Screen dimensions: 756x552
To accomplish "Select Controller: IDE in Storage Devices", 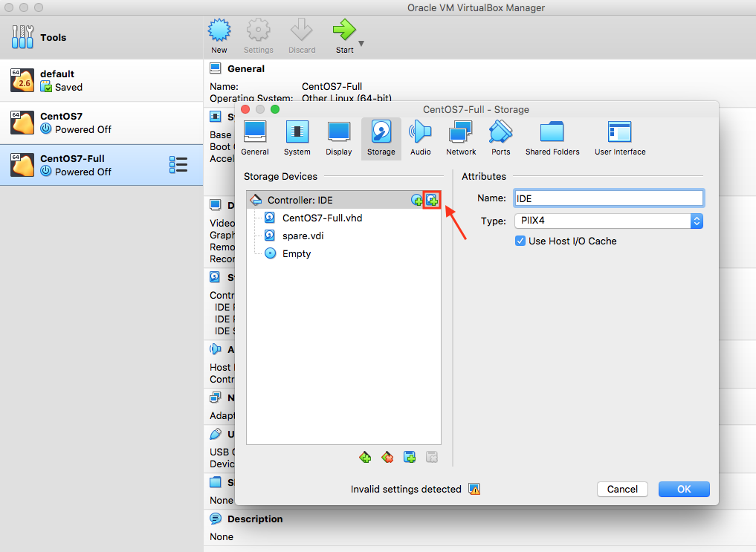I will click(x=343, y=200).
